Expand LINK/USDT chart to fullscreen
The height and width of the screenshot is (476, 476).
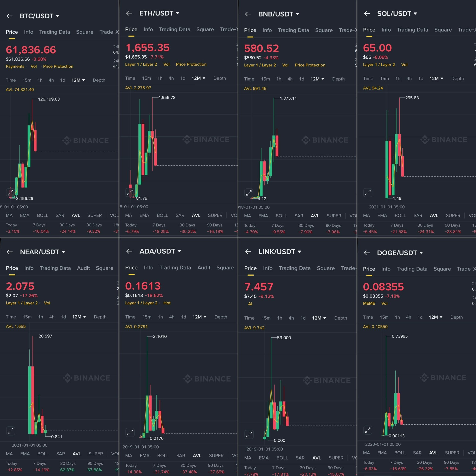click(x=249, y=434)
